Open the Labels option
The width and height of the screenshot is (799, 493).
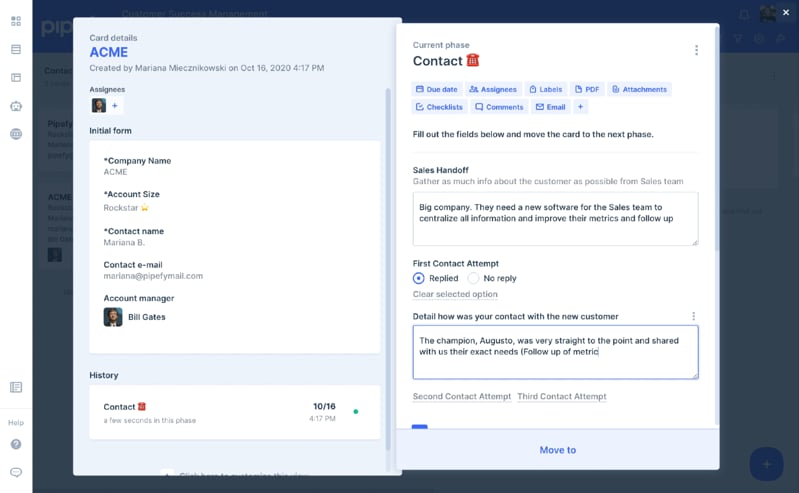tap(546, 89)
